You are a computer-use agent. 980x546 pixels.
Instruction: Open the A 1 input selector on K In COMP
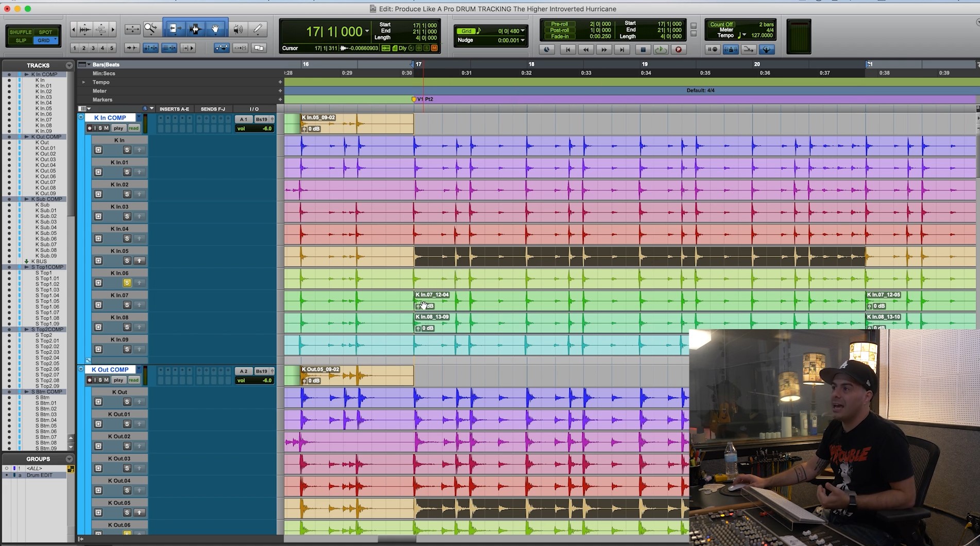click(x=244, y=120)
